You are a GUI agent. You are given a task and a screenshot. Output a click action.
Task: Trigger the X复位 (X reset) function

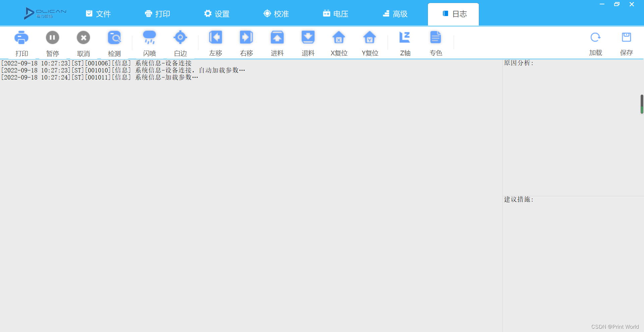(338, 43)
